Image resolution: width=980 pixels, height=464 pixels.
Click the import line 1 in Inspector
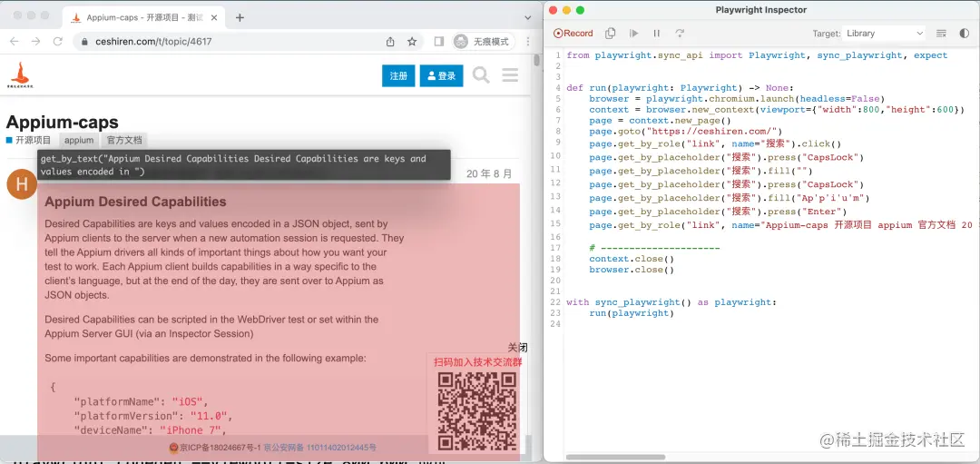(x=757, y=55)
